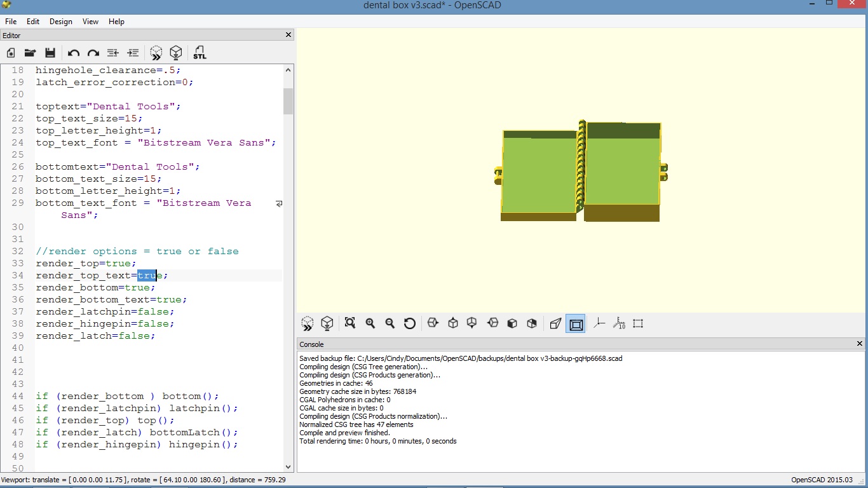This screenshot has width=868, height=488.
Task: Open the Help menu
Action: (116, 21)
